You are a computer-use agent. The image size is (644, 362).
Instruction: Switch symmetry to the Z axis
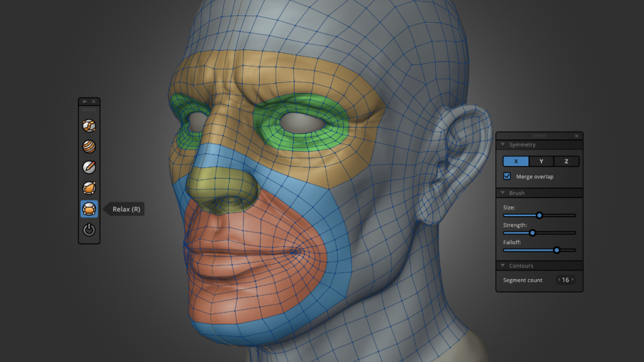coord(565,162)
